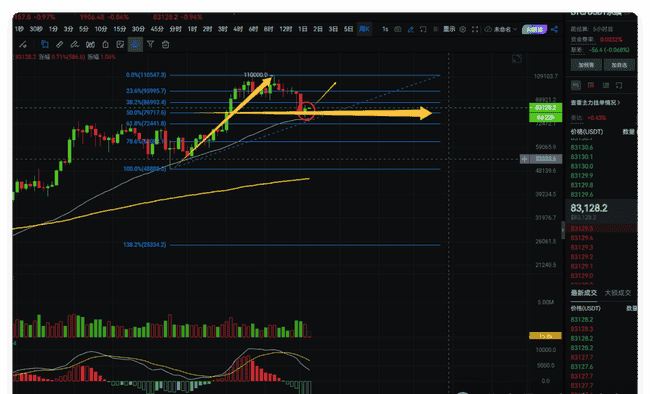Switch to the 周K weekly timeframe
Screen dimensions: 650x394
364,29
